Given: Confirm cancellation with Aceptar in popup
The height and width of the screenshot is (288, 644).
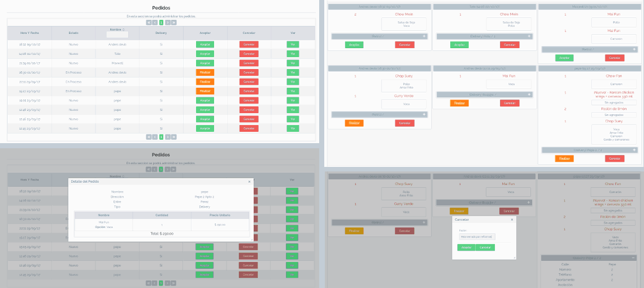Looking at the screenshot, I should tap(466, 247).
